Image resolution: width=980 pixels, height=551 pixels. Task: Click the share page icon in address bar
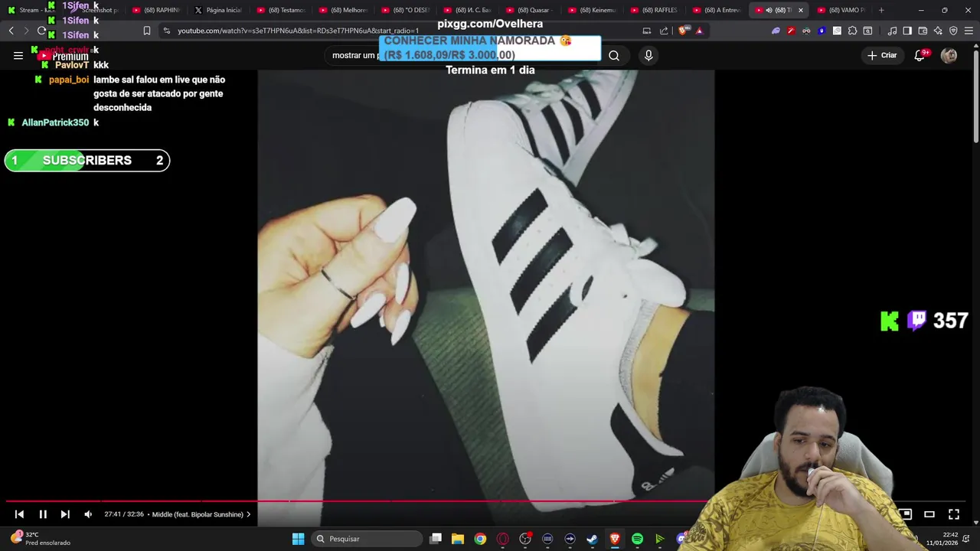(x=664, y=31)
